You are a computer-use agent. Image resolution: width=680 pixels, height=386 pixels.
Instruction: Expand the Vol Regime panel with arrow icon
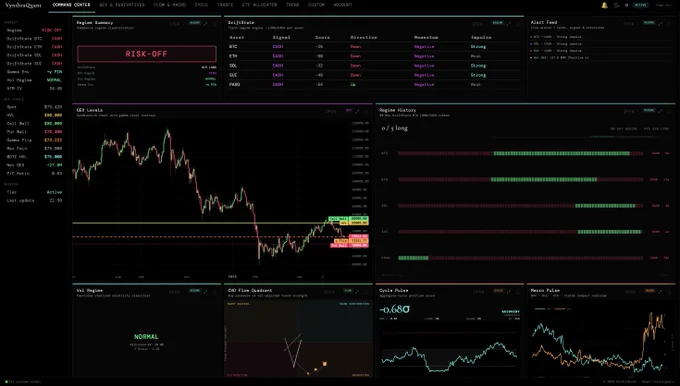point(206,291)
